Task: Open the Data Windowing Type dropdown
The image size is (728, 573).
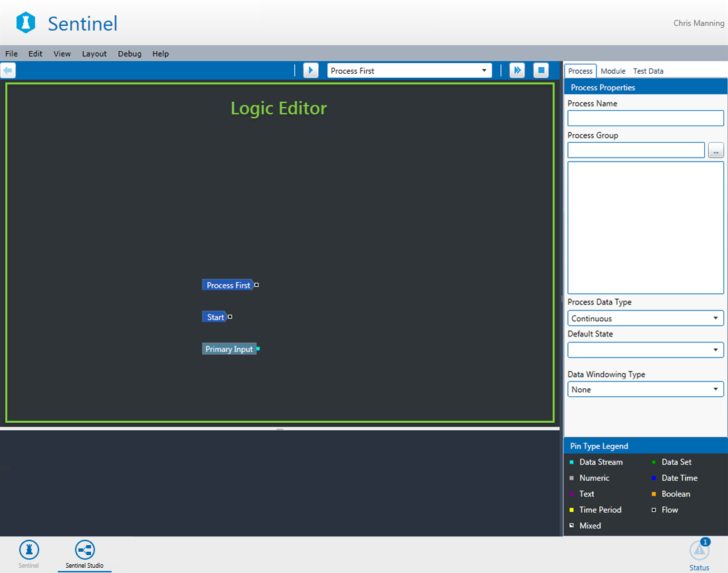Action: (645, 390)
